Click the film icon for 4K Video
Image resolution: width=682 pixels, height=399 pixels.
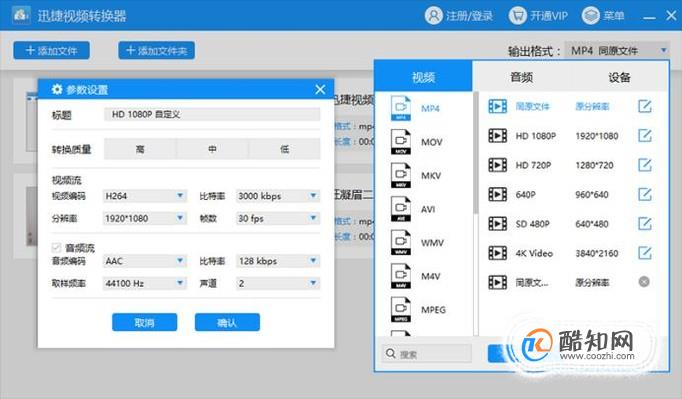[x=498, y=253]
